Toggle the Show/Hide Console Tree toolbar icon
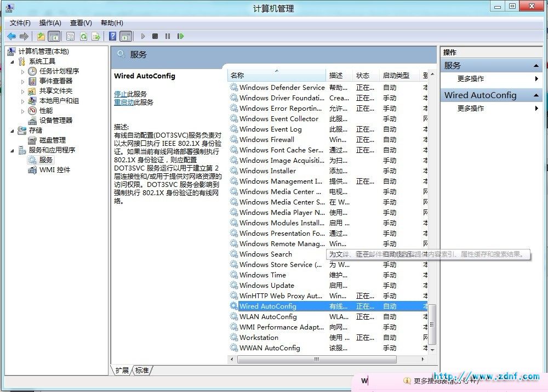This screenshot has height=392, width=548. pos(54,36)
